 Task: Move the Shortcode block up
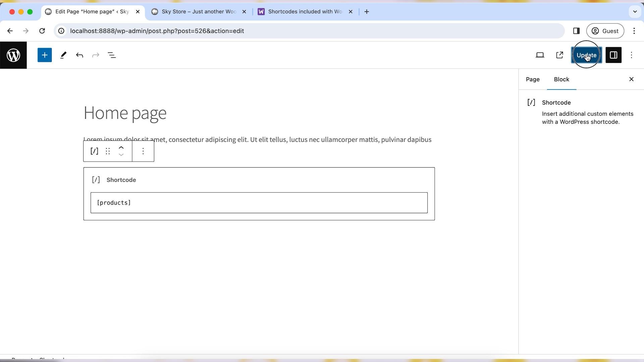[x=121, y=147]
